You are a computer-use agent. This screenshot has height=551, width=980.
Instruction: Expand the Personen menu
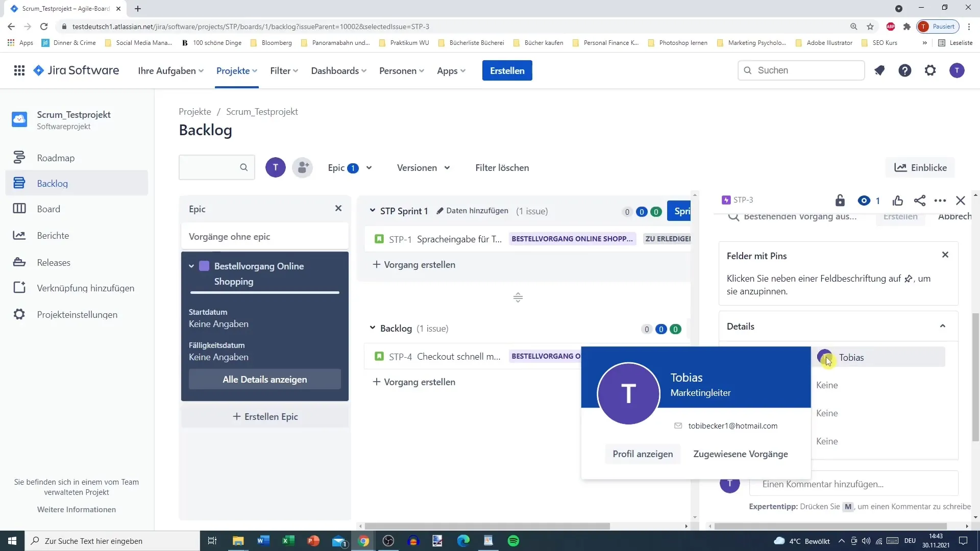[x=402, y=70]
